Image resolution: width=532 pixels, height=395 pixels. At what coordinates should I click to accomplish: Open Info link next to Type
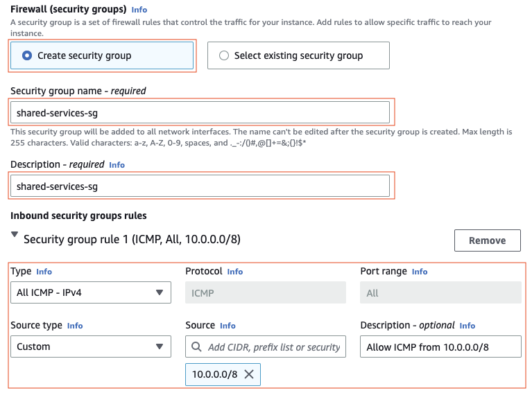click(44, 272)
